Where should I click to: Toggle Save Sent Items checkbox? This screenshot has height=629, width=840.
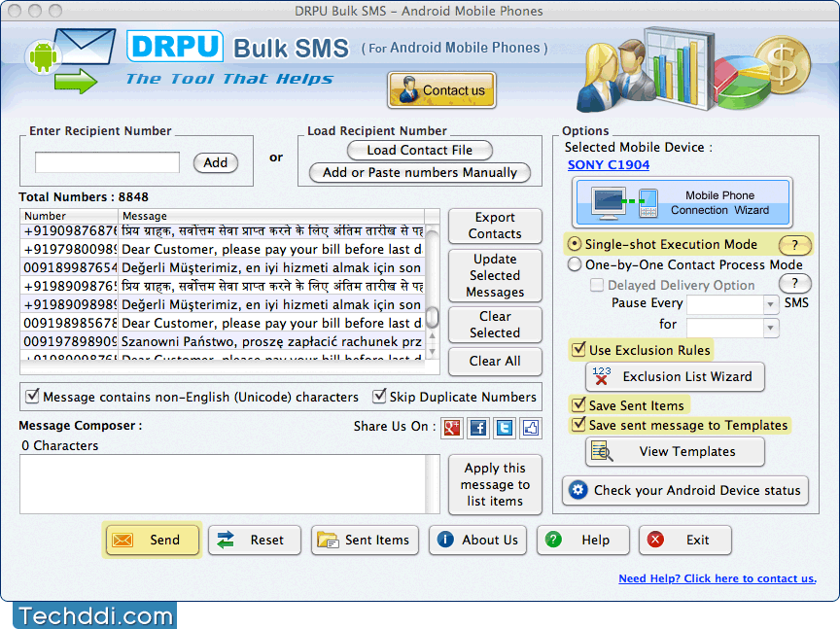578,404
